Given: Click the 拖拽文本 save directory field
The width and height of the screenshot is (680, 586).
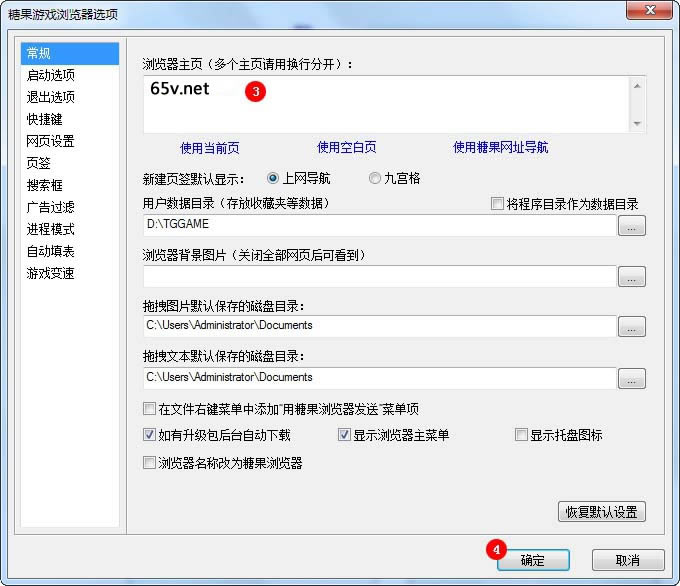Looking at the screenshot, I should coord(380,378).
